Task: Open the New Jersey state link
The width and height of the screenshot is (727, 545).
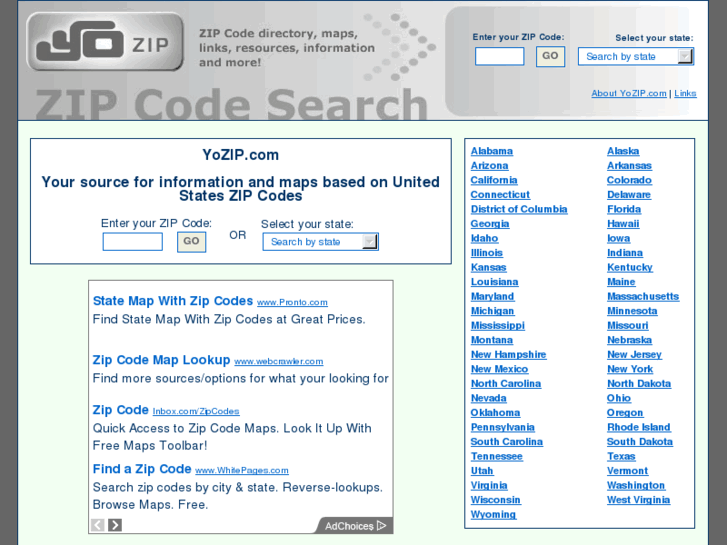Action: (x=634, y=354)
